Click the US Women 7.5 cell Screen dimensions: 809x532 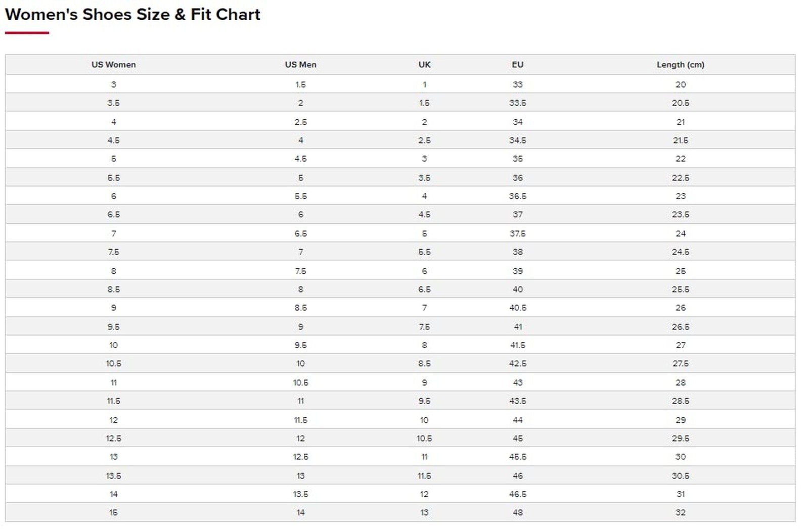pyautogui.click(x=113, y=252)
